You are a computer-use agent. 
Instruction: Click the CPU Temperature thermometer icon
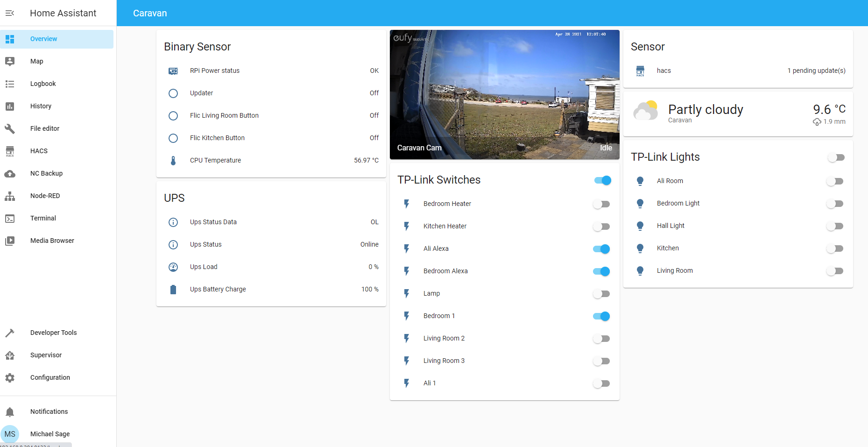point(173,160)
